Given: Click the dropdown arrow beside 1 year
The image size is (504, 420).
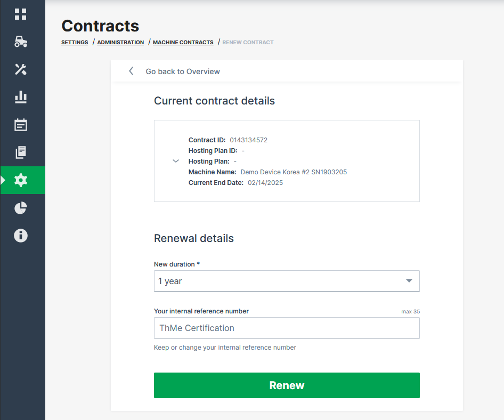Looking at the screenshot, I should [x=409, y=281].
